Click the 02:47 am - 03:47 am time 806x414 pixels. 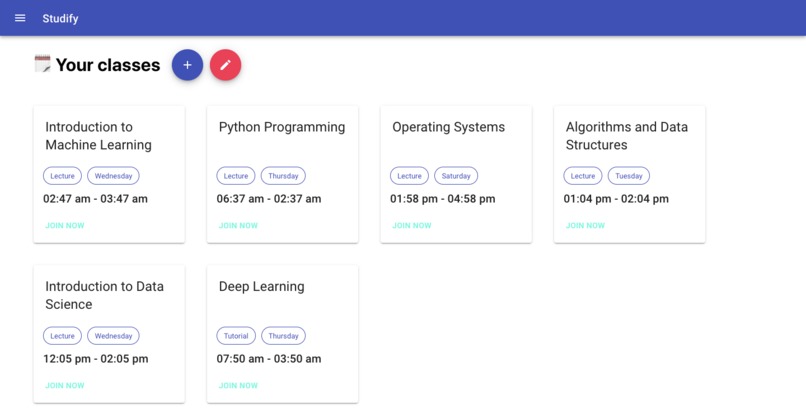point(95,199)
